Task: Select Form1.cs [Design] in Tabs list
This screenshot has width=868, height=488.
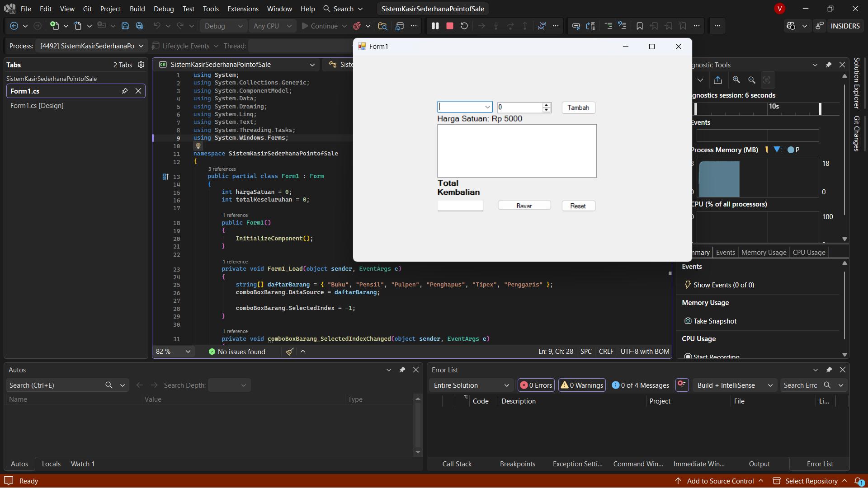Action: coord(37,106)
